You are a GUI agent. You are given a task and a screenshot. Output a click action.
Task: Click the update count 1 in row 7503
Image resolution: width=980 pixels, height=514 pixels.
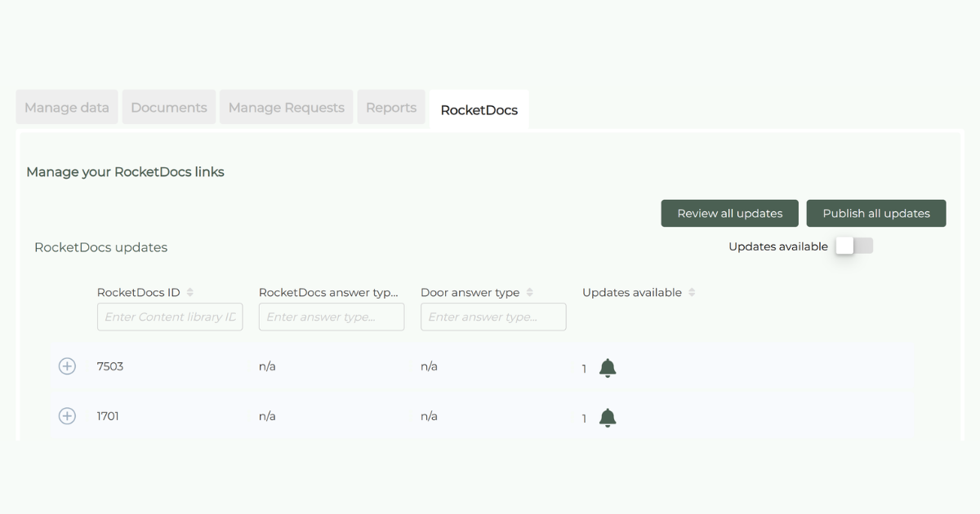584,369
